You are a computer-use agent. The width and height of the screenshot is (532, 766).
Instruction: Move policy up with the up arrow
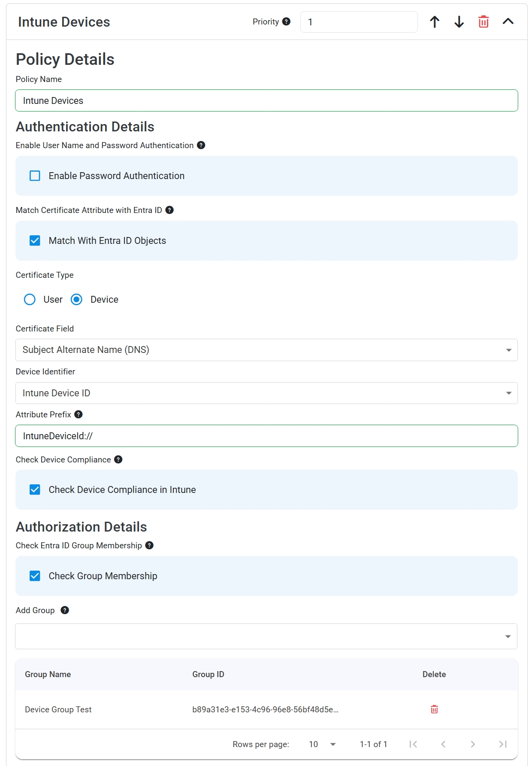(x=435, y=22)
